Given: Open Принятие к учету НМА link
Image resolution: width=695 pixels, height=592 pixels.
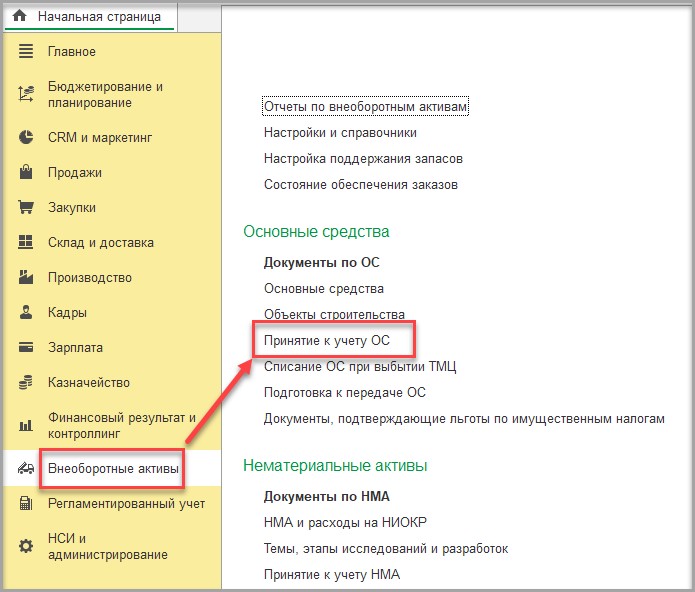Looking at the screenshot, I should click(x=332, y=574).
